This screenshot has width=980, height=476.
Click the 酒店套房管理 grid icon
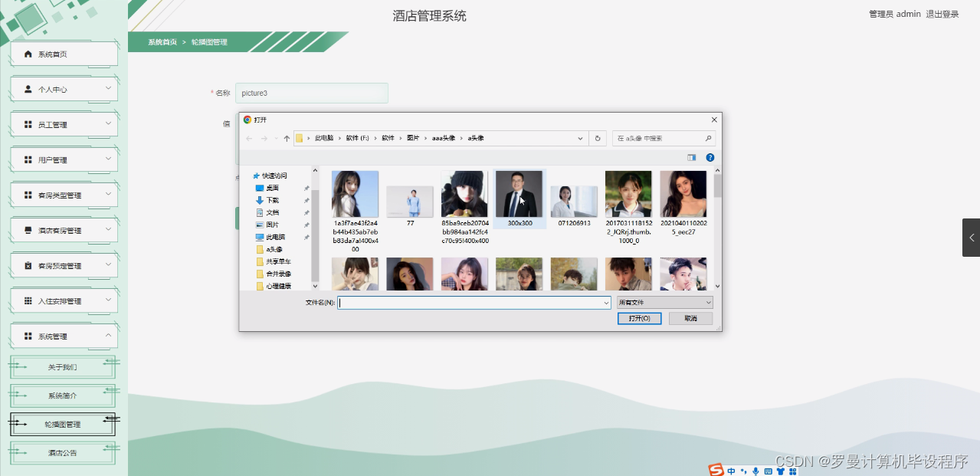[28, 229]
